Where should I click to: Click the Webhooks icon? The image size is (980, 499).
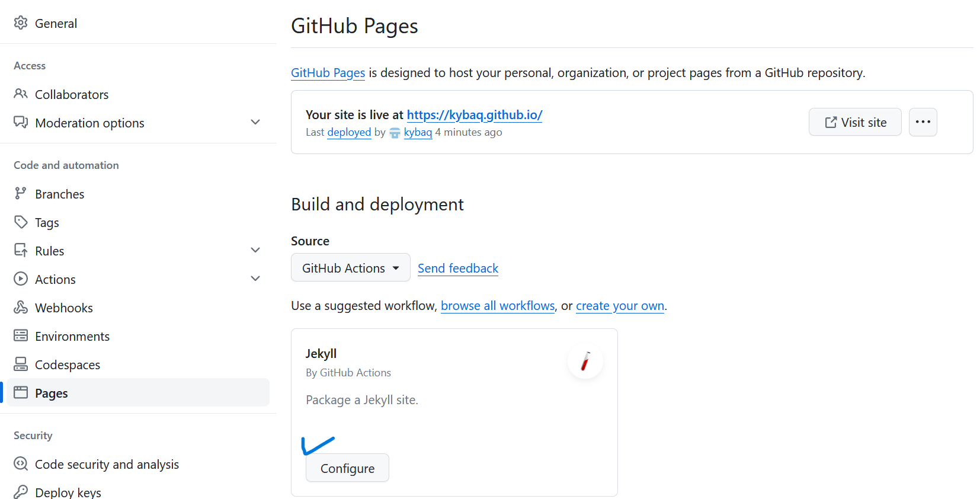point(21,308)
